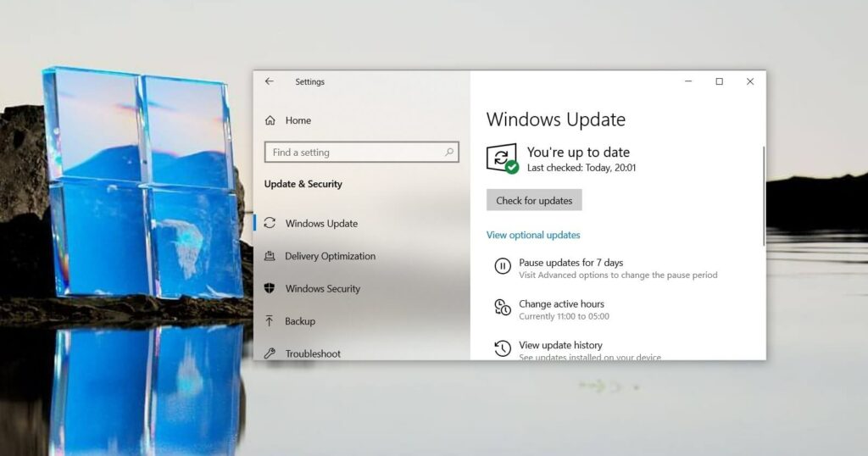Click the pause updates icon

coord(503,267)
